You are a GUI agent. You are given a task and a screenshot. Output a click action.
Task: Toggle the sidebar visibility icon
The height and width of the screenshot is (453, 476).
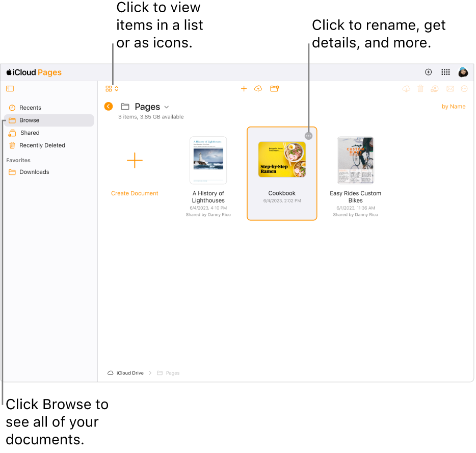[x=10, y=88]
